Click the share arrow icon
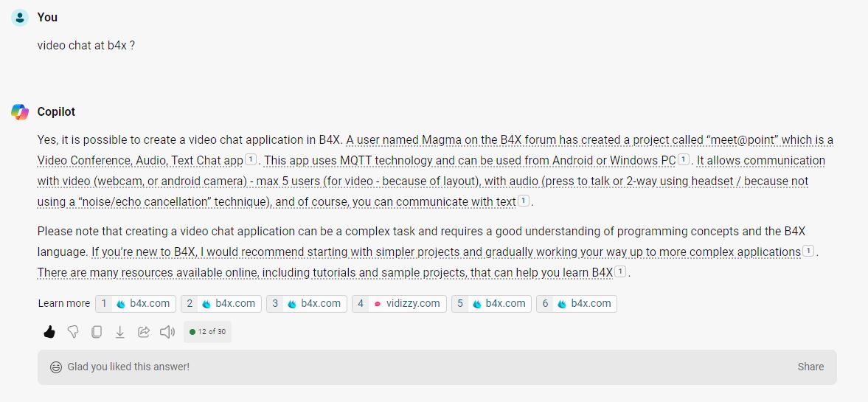 tap(144, 332)
